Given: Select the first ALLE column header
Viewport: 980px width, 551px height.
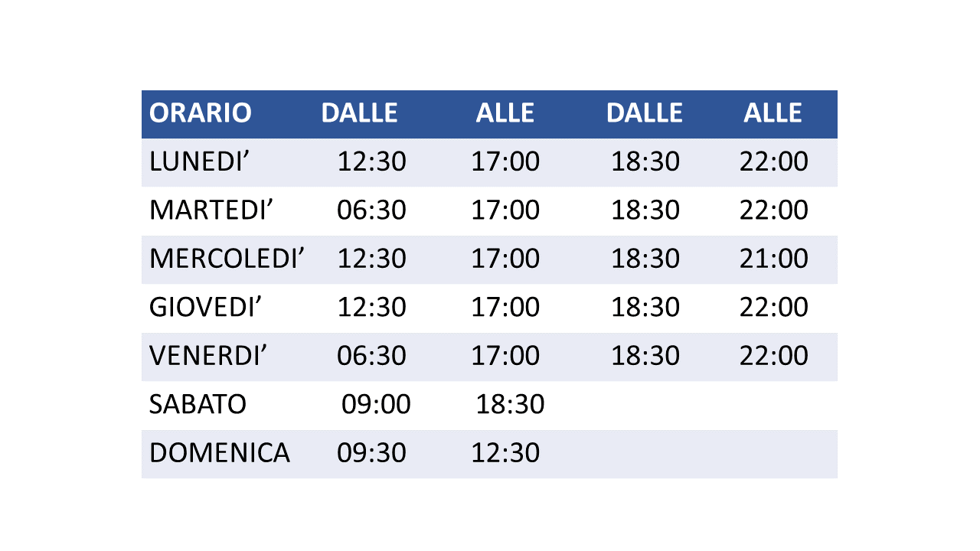Looking at the screenshot, I should (505, 113).
